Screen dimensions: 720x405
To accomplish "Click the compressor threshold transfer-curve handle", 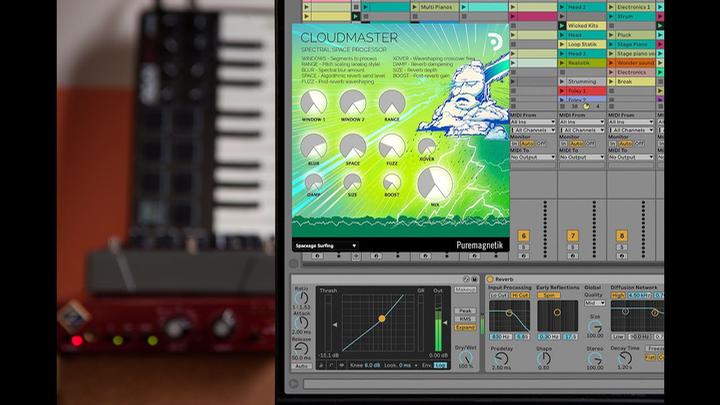I will [382, 318].
